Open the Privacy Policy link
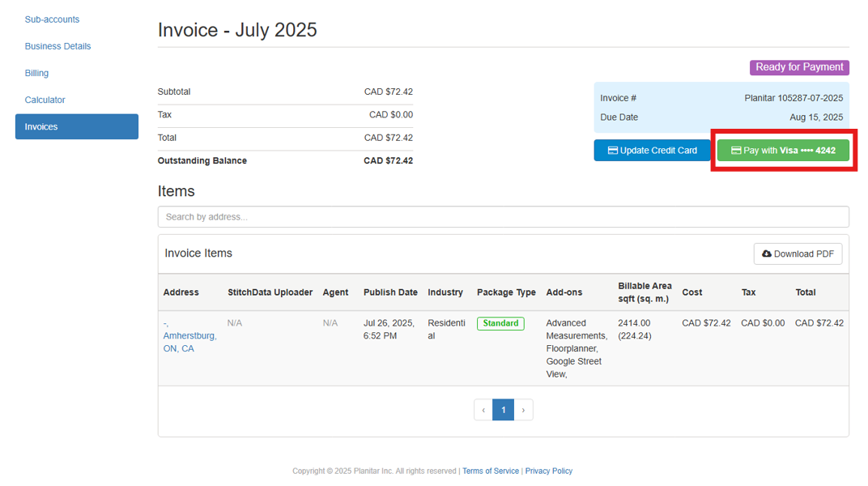868x486 pixels. tap(548, 471)
